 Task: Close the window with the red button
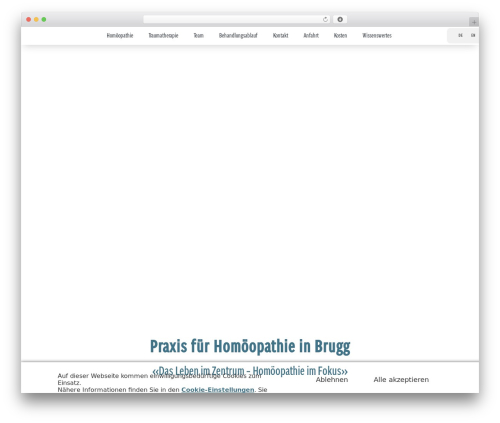(29, 20)
